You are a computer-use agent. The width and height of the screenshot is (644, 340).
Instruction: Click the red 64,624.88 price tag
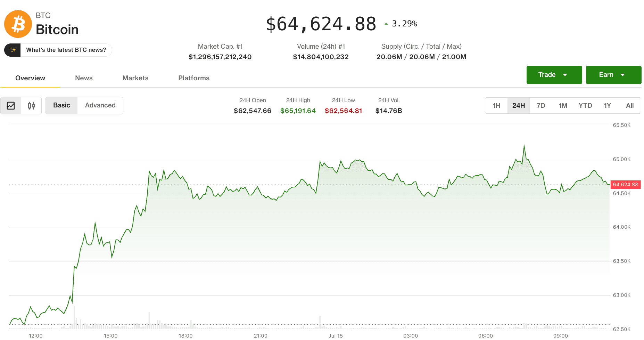click(x=625, y=185)
